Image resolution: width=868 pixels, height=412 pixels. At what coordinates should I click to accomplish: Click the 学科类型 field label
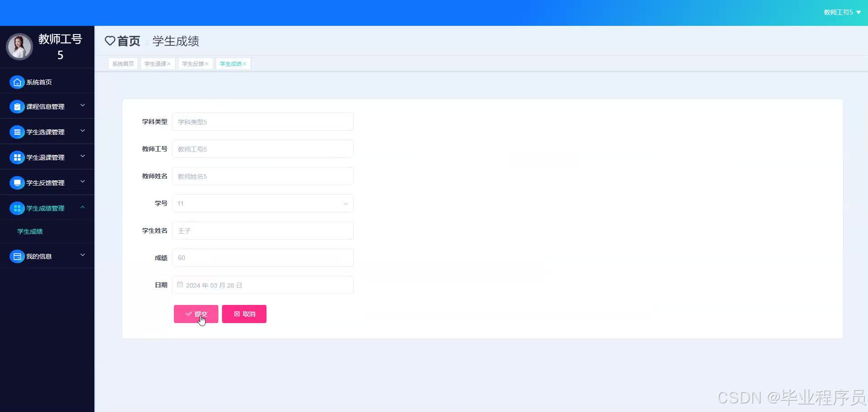pyautogui.click(x=155, y=122)
